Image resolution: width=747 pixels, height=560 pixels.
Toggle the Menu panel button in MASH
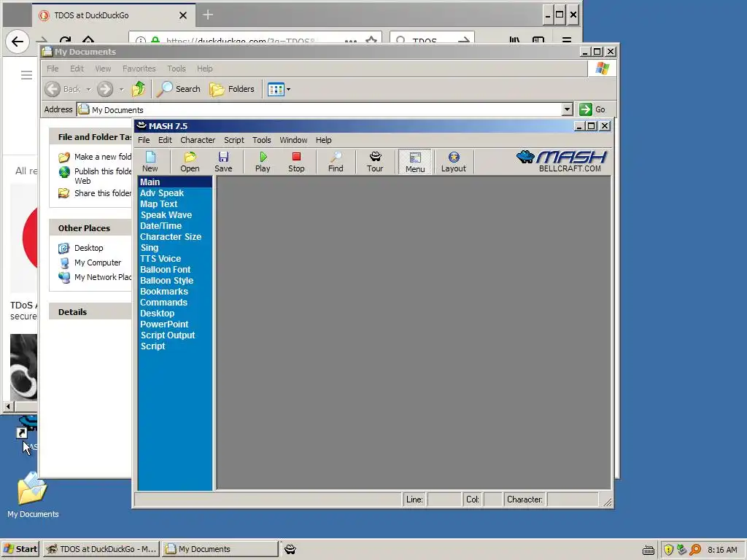pyautogui.click(x=415, y=161)
